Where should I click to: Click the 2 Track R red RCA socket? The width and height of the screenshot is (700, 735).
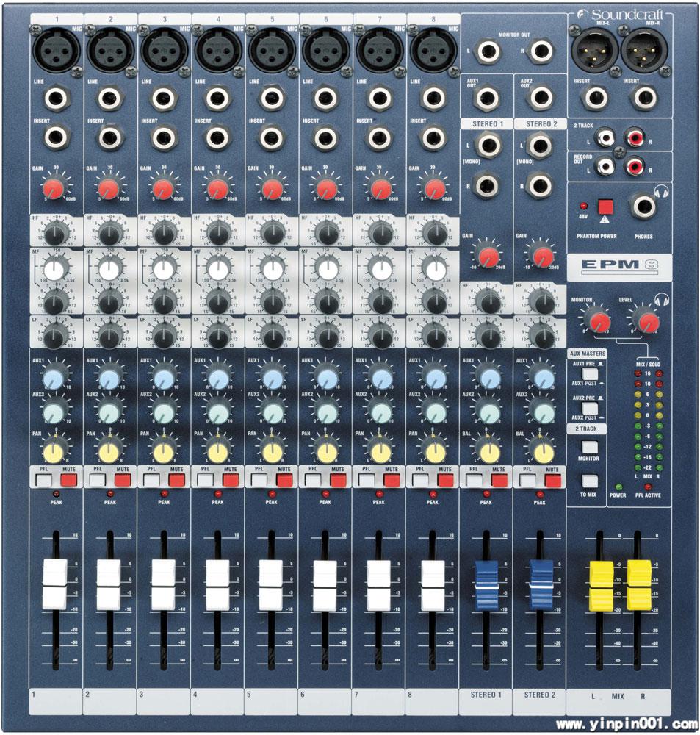point(635,138)
